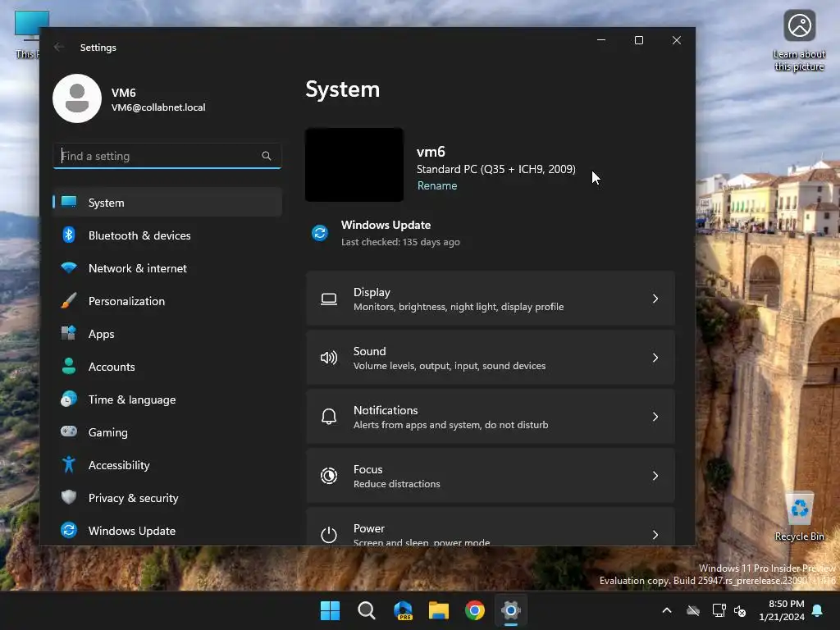Open notification bell in system tray

click(818, 610)
